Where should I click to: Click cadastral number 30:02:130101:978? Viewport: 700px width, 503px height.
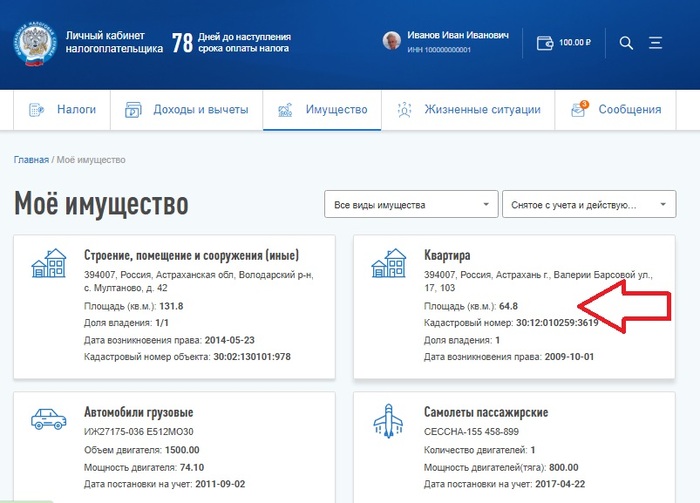[x=252, y=357]
